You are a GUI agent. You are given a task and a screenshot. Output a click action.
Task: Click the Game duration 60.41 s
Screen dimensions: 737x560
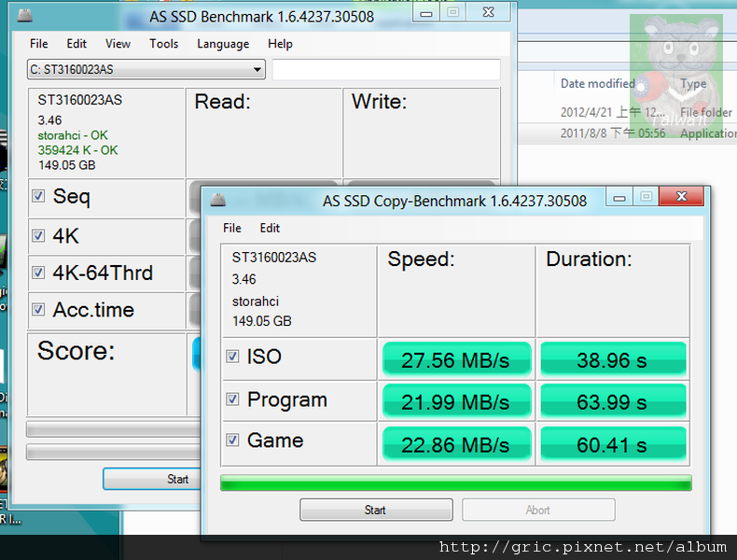click(x=613, y=444)
